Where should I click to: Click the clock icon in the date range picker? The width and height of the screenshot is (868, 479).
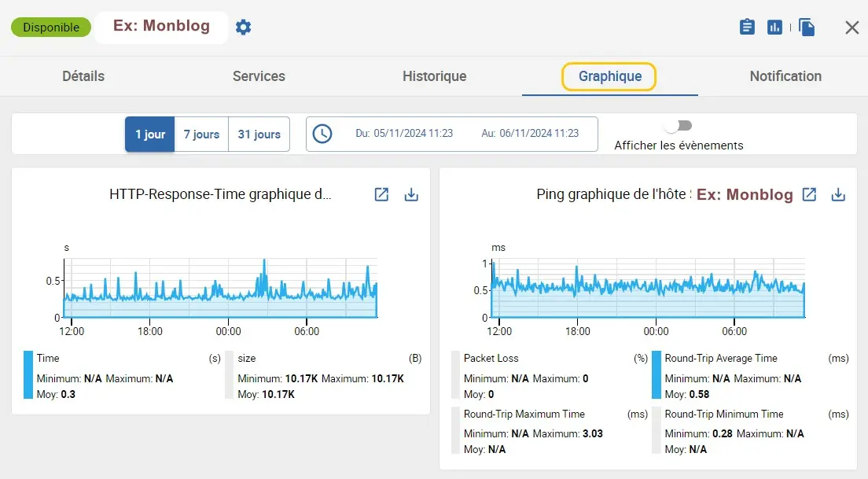[x=322, y=134]
